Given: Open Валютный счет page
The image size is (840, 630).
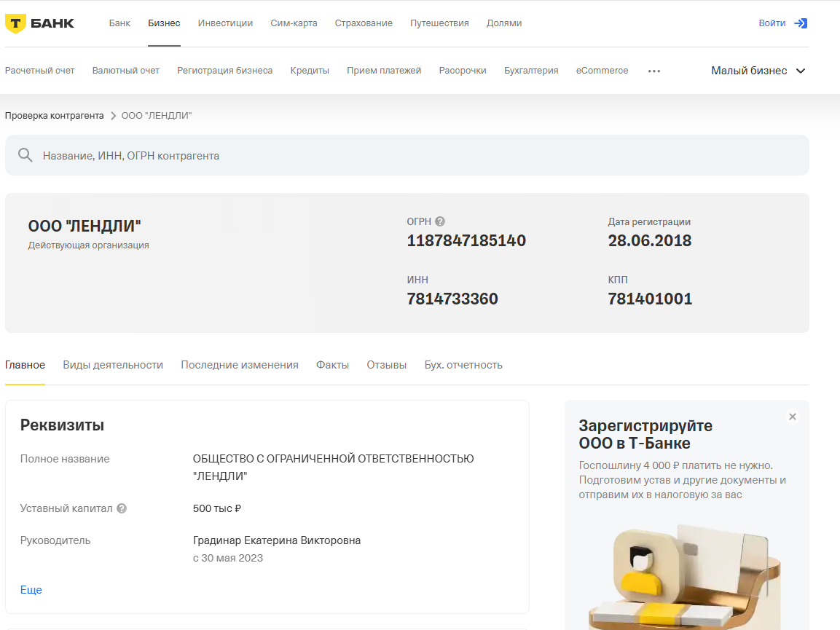Looking at the screenshot, I should (126, 70).
